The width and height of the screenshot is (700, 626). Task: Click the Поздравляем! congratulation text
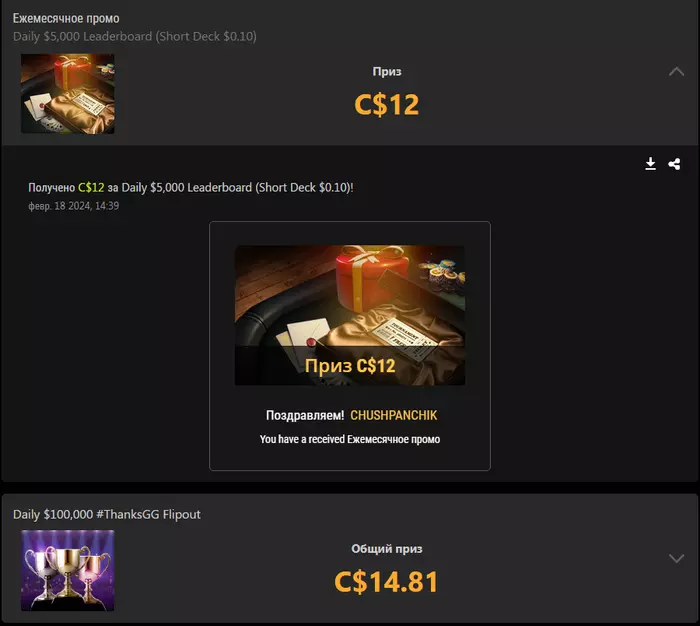point(305,415)
